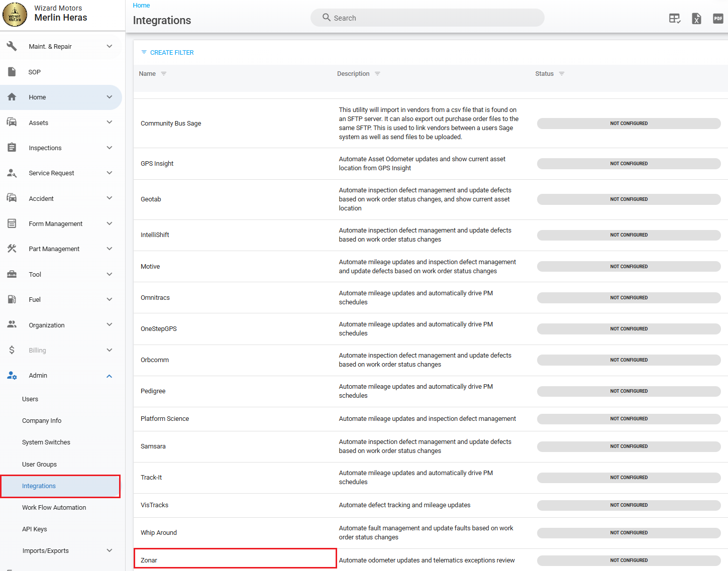Click the PDF export icon
This screenshot has width=728, height=571.
[718, 19]
